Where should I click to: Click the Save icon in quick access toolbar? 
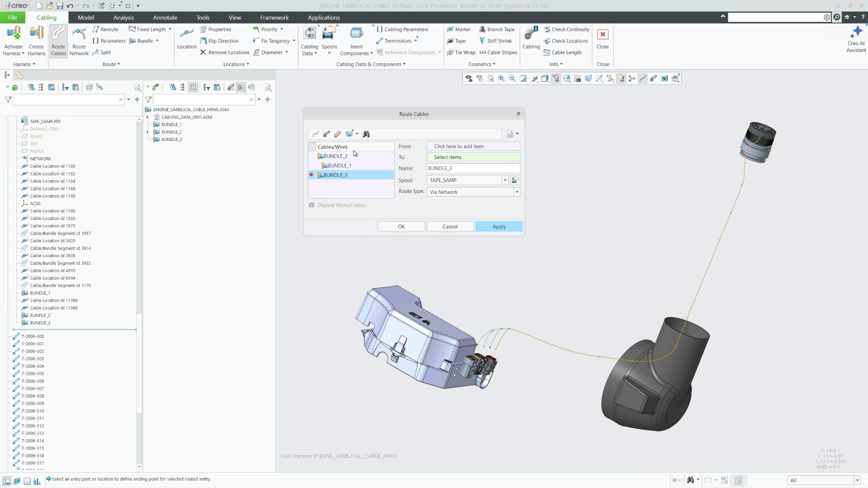click(60, 6)
